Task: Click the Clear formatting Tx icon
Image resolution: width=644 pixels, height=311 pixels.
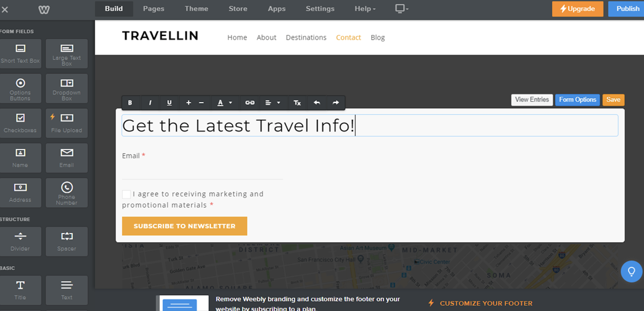Action: pos(297,102)
